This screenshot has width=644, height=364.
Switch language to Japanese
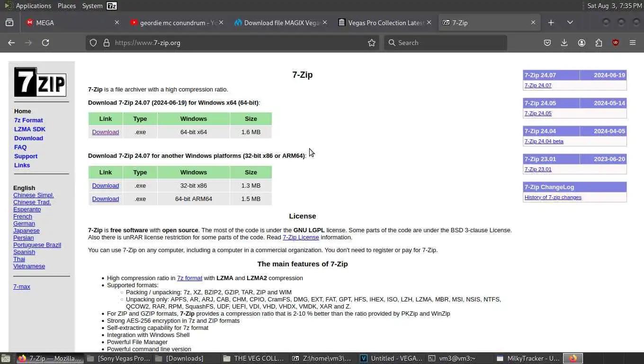[27, 230]
